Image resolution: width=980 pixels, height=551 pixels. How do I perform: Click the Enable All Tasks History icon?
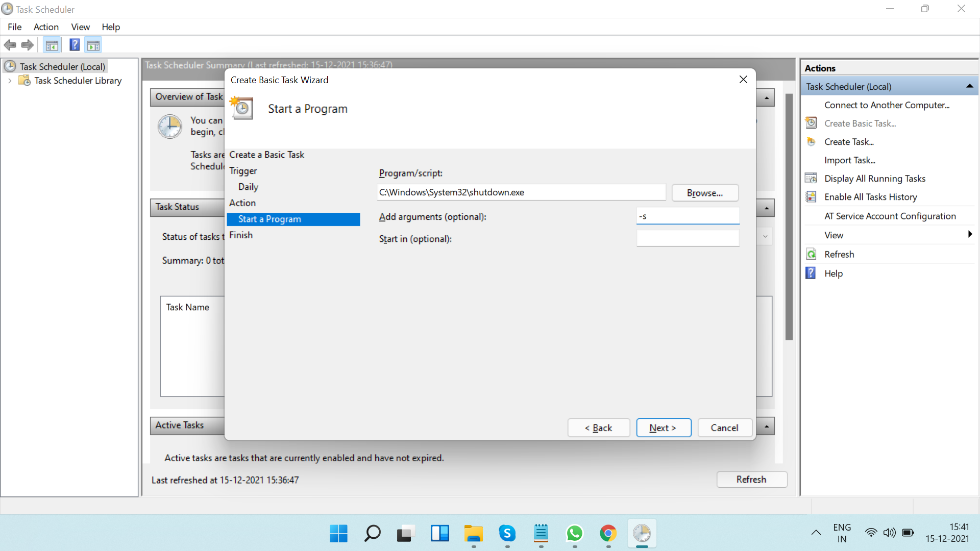click(x=811, y=197)
